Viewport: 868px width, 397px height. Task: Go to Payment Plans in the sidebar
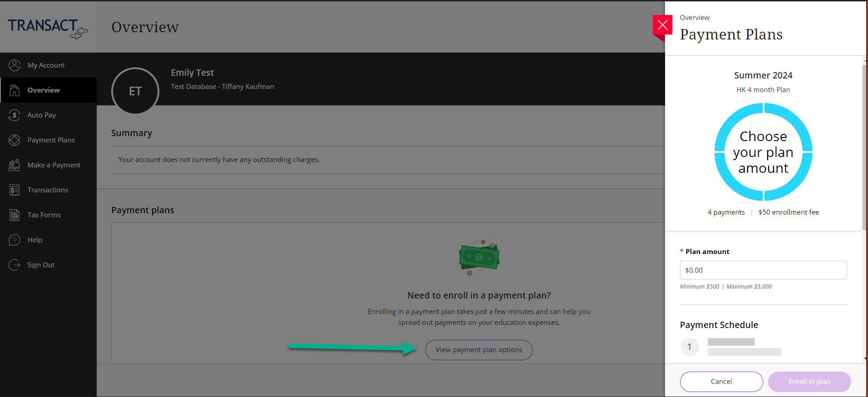49,140
